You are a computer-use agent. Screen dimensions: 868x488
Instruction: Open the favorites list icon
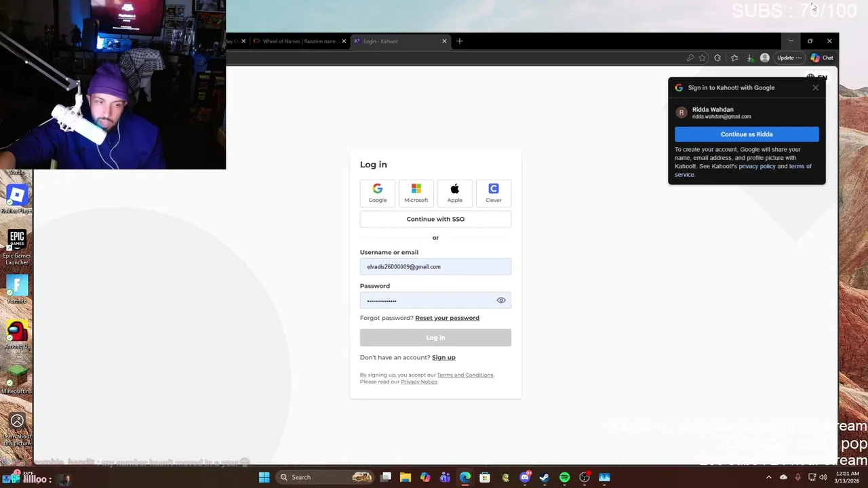point(734,58)
